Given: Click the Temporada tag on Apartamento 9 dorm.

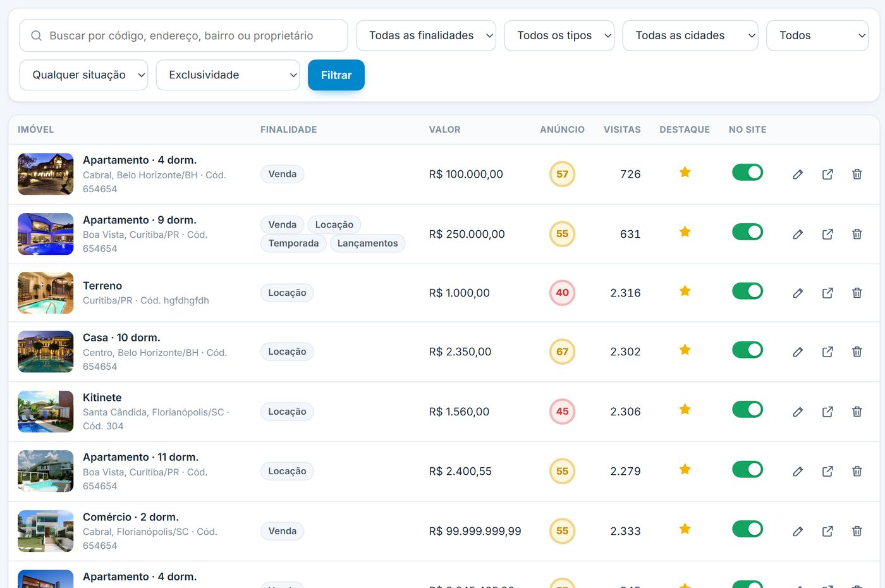Looking at the screenshot, I should tap(293, 243).
